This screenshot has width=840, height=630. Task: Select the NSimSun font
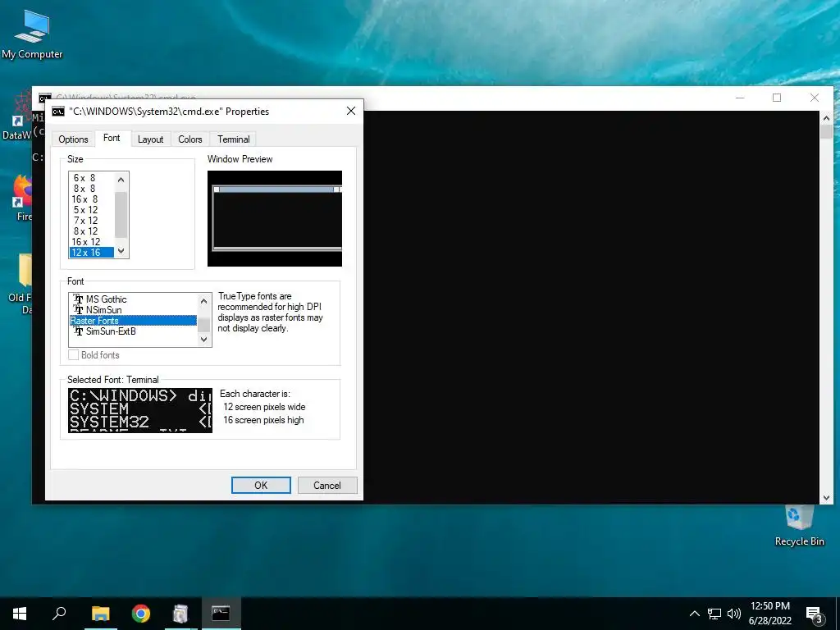[x=133, y=310]
